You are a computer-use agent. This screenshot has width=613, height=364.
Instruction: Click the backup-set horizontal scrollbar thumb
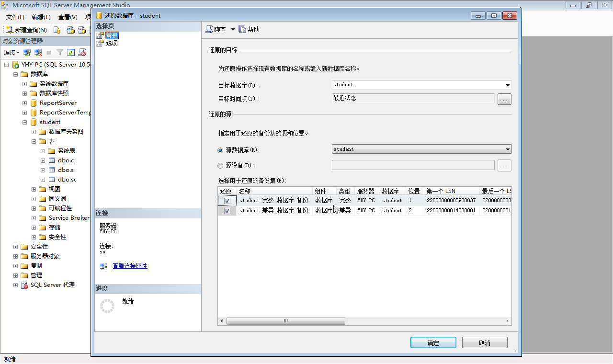[x=285, y=321]
